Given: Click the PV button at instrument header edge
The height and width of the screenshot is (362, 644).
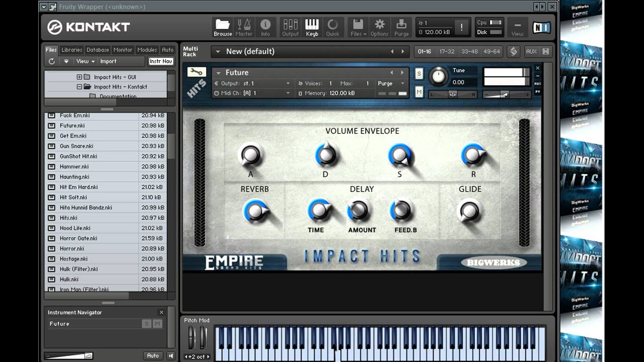Looking at the screenshot, I should (537, 92).
